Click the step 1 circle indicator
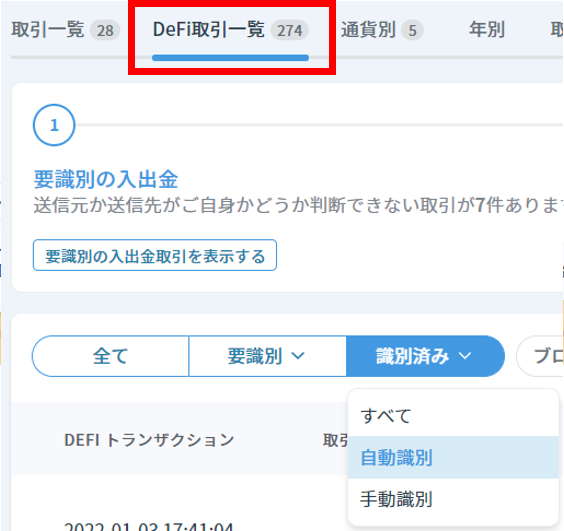The width and height of the screenshot is (564, 531). pos(54,125)
